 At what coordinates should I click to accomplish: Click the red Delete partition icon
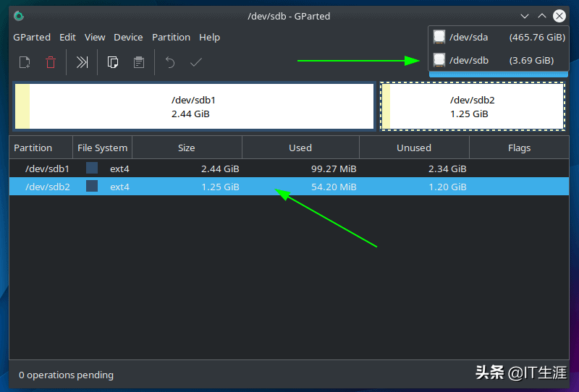pos(51,63)
